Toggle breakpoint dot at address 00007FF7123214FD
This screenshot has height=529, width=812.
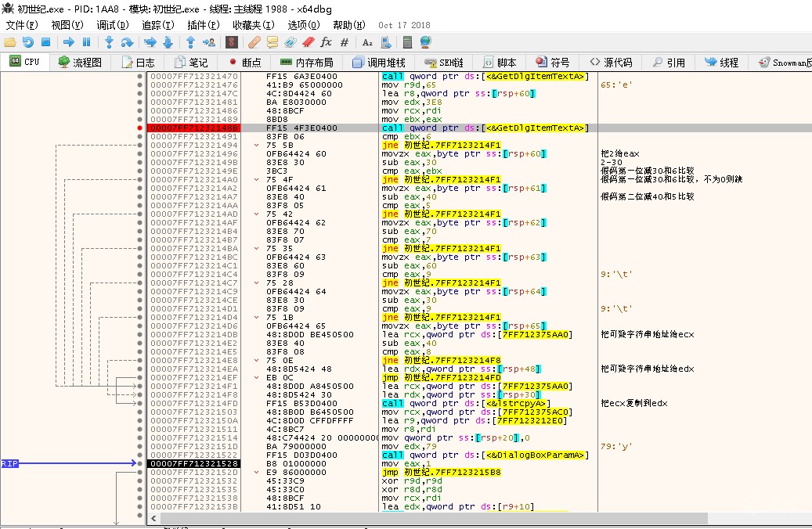click(140, 403)
